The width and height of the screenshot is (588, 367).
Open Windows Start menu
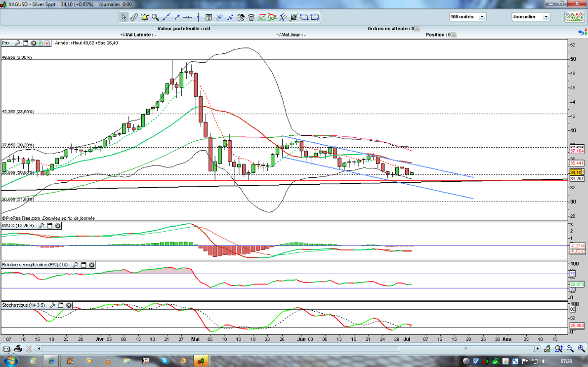[x=10, y=361]
